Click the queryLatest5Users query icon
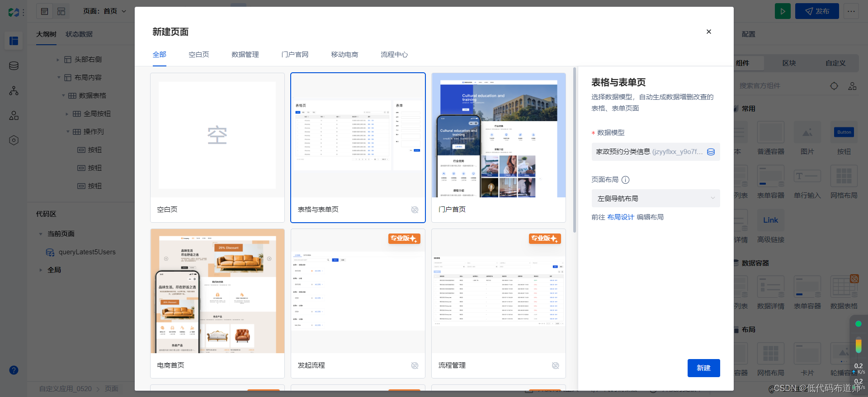Screen dimensions: 868x397 [x=50, y=252]
